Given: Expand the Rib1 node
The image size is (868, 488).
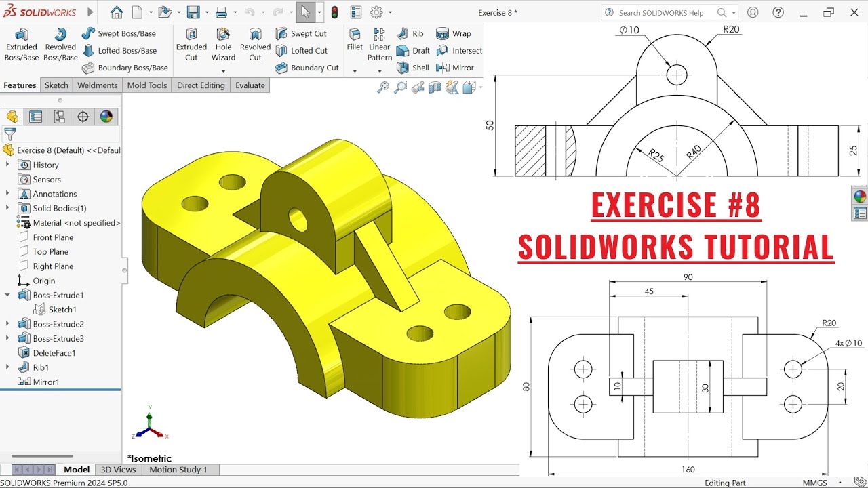Looking at the screenshot, I should coord(7,367).
